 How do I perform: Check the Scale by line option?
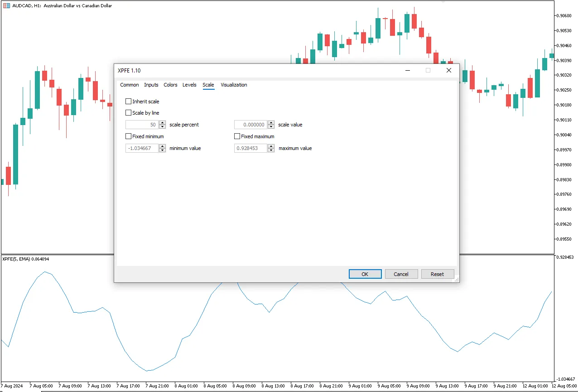point(129,113)
